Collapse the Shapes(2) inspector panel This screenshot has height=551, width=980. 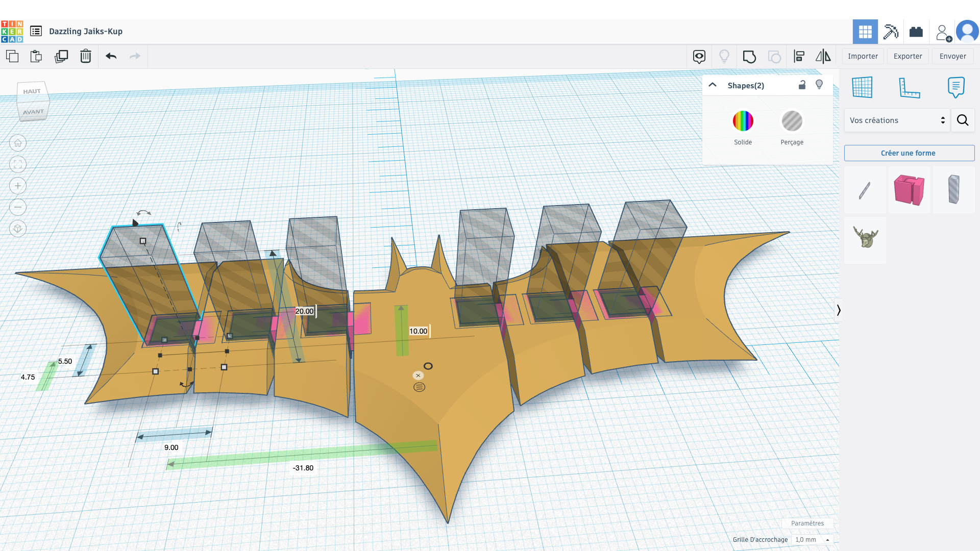coord(713,85)
